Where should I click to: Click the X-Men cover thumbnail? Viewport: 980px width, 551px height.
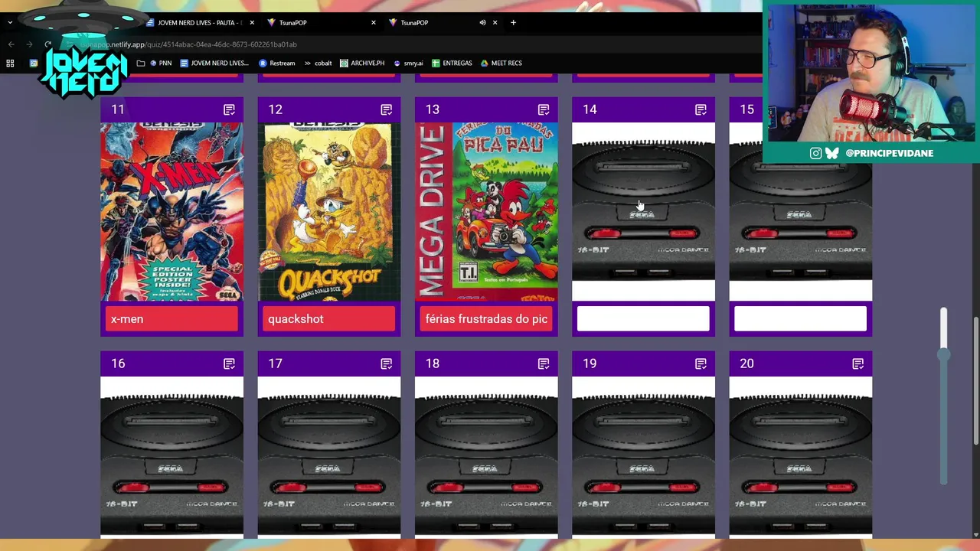pyautogui.click(x=171, y=212)
